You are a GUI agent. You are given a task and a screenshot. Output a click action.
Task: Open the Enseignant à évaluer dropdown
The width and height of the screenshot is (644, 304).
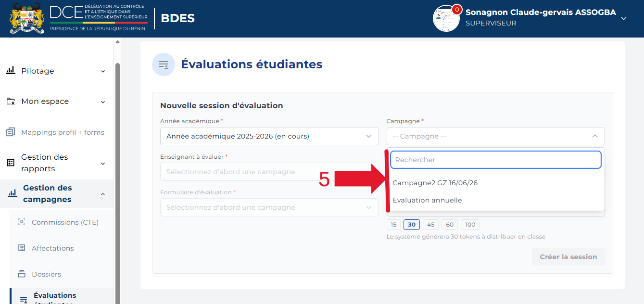(x=269, y=172)
